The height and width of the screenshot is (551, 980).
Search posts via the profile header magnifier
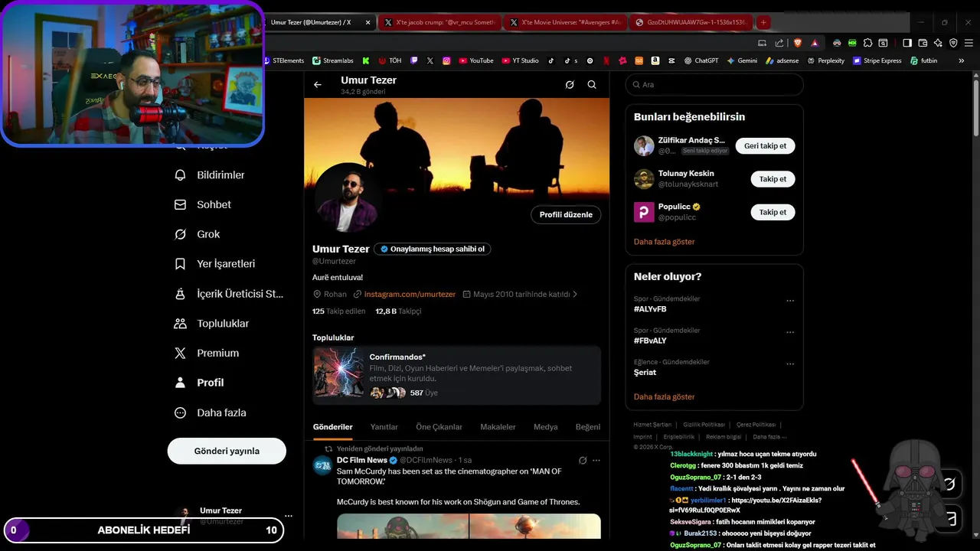592,85
